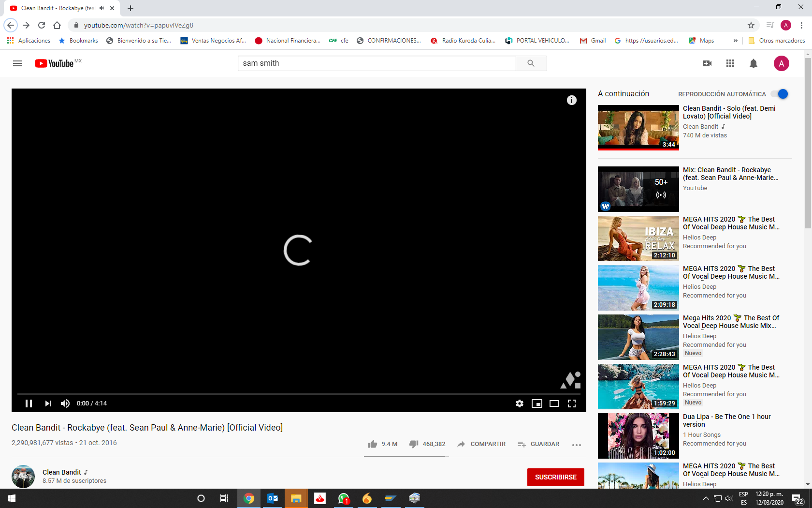
Task: Click the SUSCRIBIRSE button
Action: point(555,477)
